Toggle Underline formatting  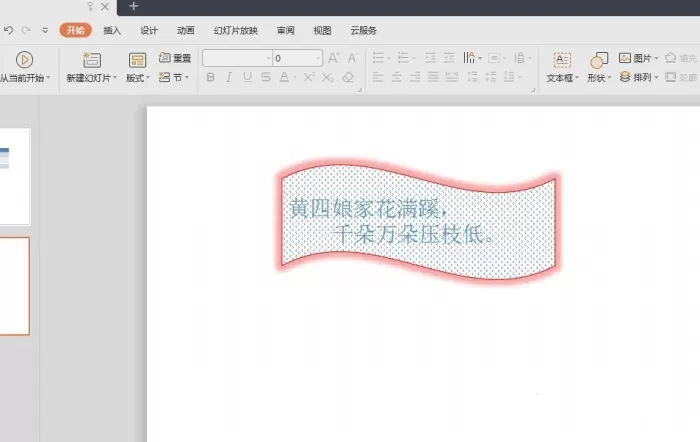click(x=247, y=77)
